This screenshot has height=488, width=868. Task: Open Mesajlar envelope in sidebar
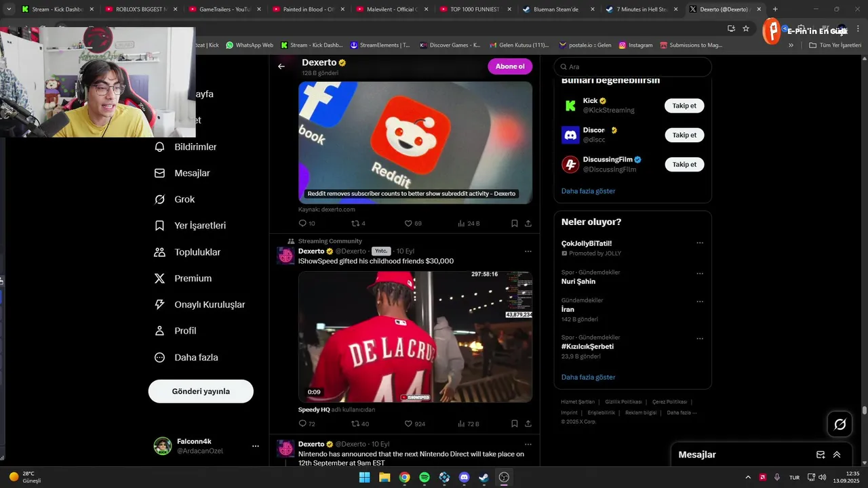[x=160, y=174]
